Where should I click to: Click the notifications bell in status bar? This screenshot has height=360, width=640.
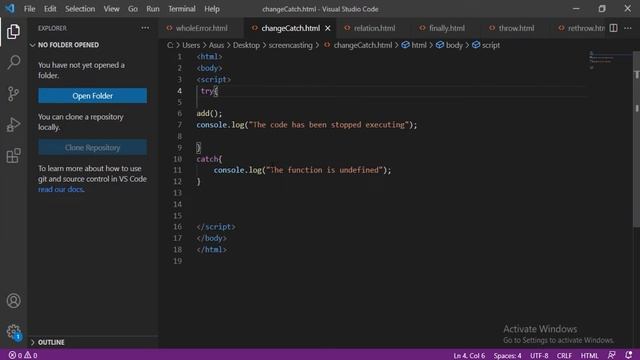coord(628,355)
